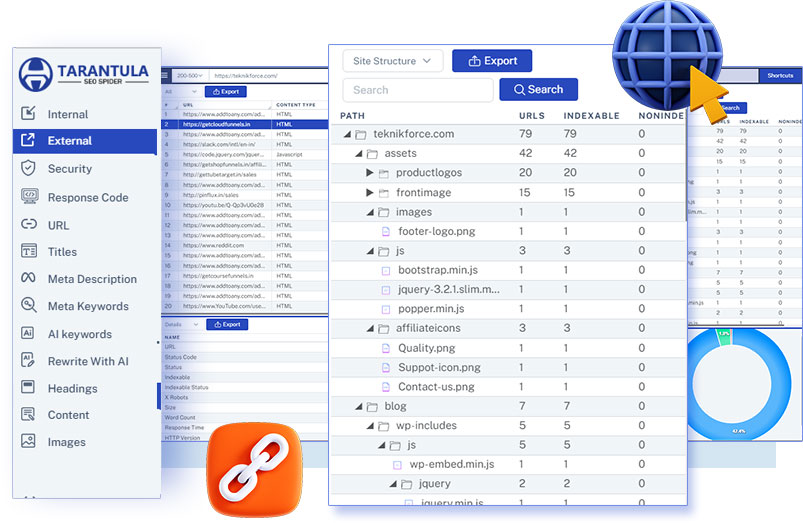Click the Security shield icon
Viewport: 803px width, 523px height.
28,168
